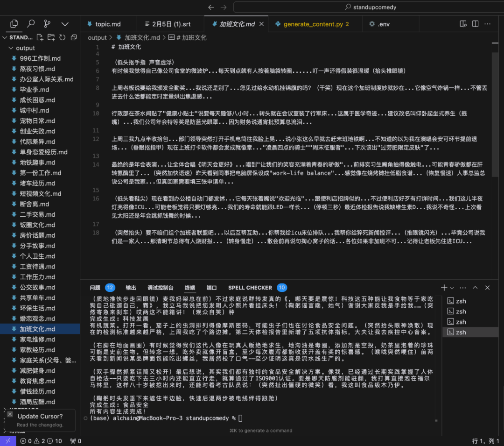Refresh the explorer file list
The width and height of the screenshot is (504, 446).
(62, 37)
